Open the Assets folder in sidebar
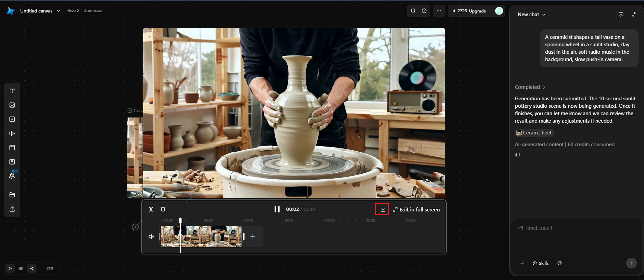Image resolution: width=644 pixels, height=280 pixels. click(x=12, y=195)
